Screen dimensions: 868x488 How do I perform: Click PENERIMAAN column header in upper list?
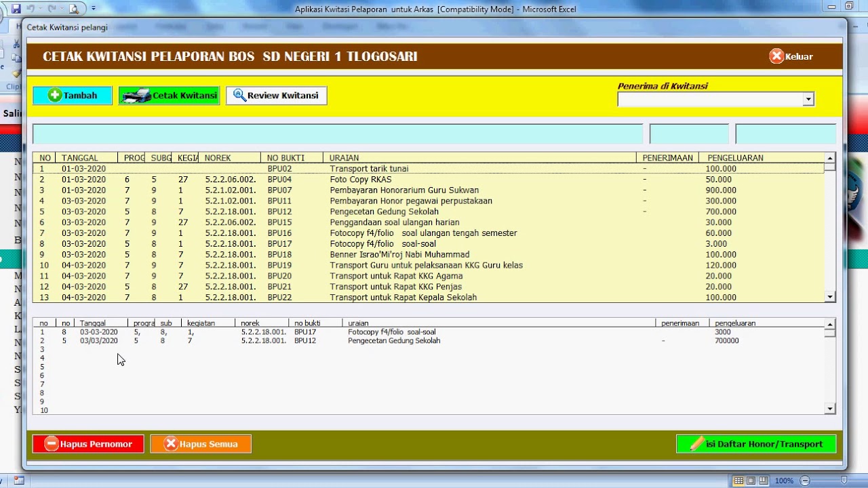(668, 158)
